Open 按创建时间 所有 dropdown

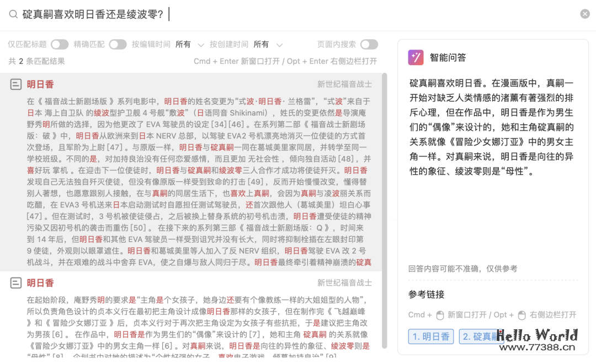point(268,45)
